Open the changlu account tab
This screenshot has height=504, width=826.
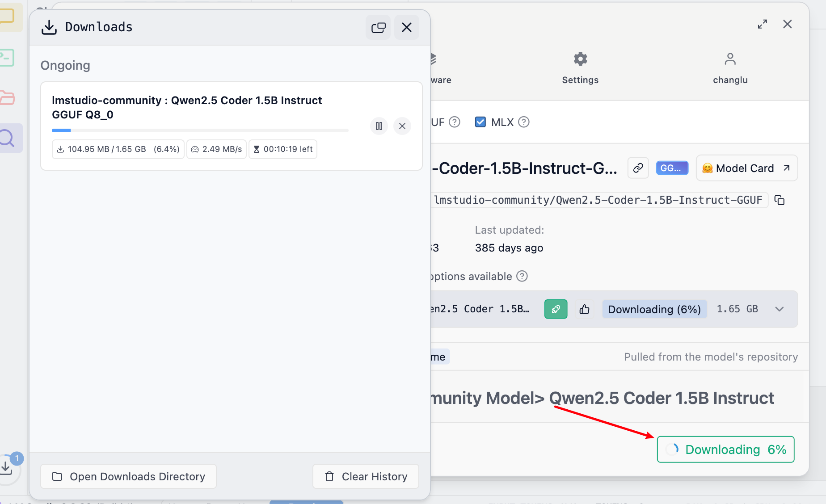coord(730,68)
